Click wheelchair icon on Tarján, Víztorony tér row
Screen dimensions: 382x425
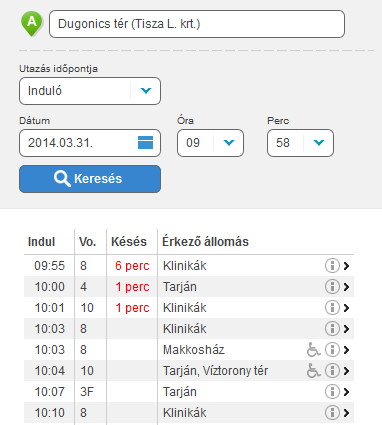pyautogui.click(x=313, y=371)
